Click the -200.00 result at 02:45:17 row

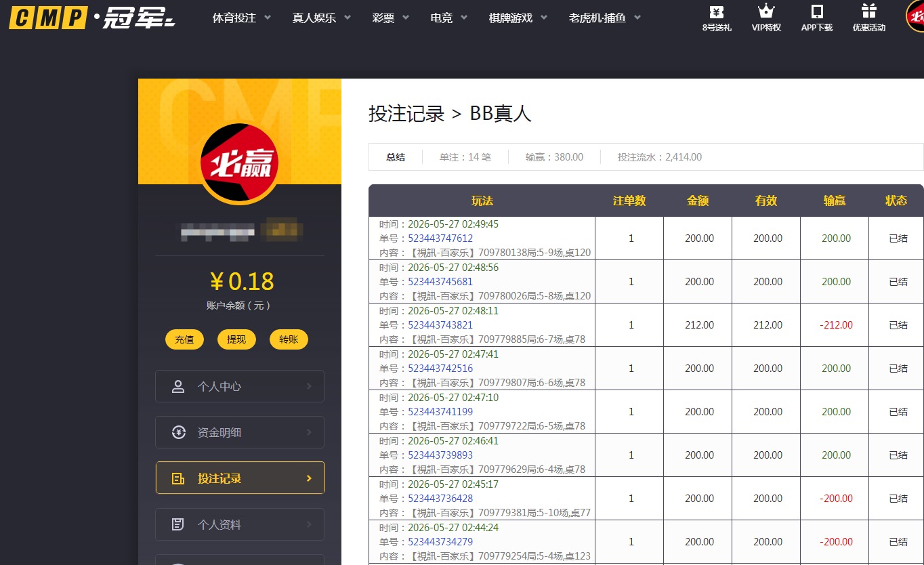tap(836, 499)
